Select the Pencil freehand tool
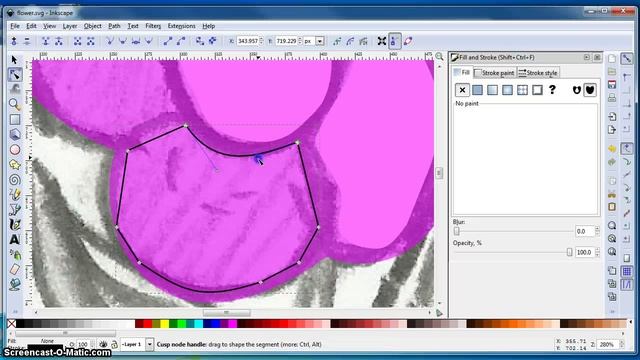 [15, 195]
